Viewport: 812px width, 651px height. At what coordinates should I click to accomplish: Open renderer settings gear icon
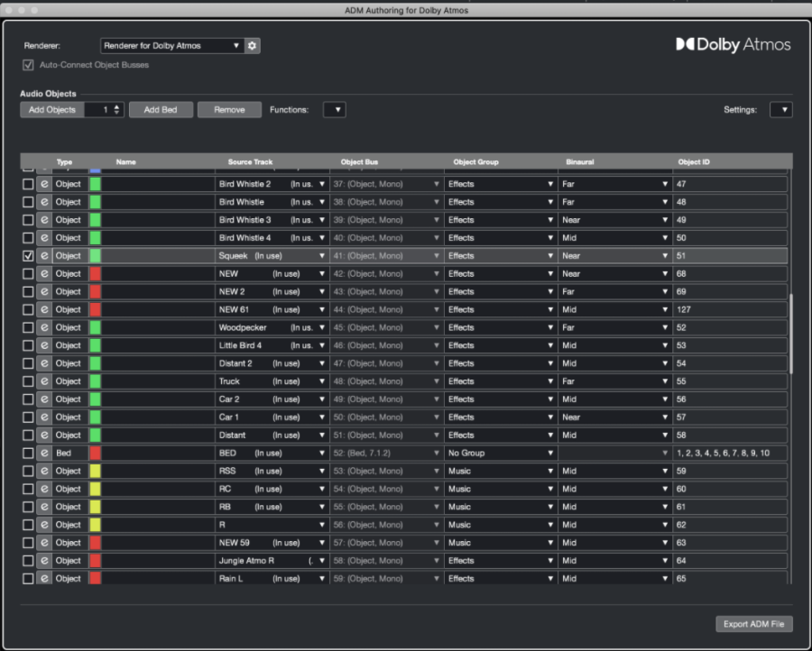pyautogui.click(x=253, y=46)
